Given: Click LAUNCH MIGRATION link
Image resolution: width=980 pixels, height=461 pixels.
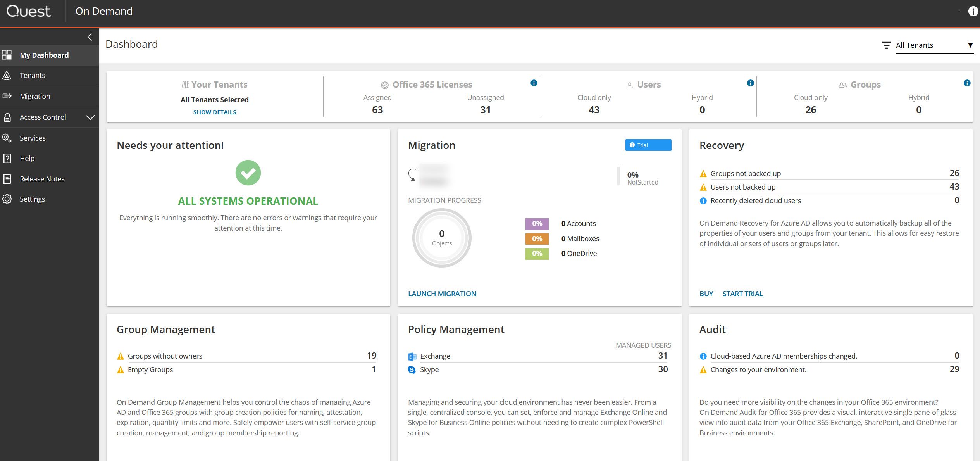Looking at the screenshot, I should [442, 294].
